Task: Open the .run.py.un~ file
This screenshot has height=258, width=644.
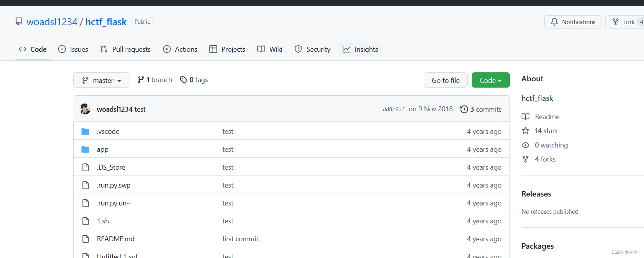Action: click(114, 203)
